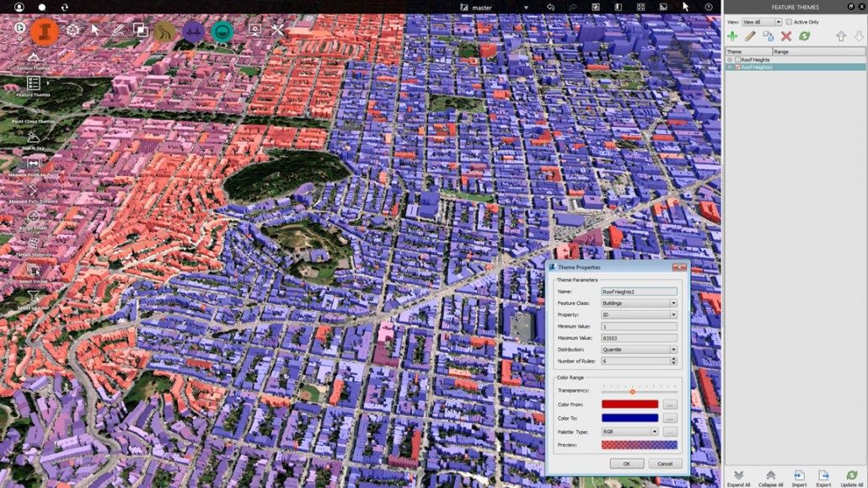Open the View All dropdown
Screen dimensions: 868x488
[x=762, y=22]
